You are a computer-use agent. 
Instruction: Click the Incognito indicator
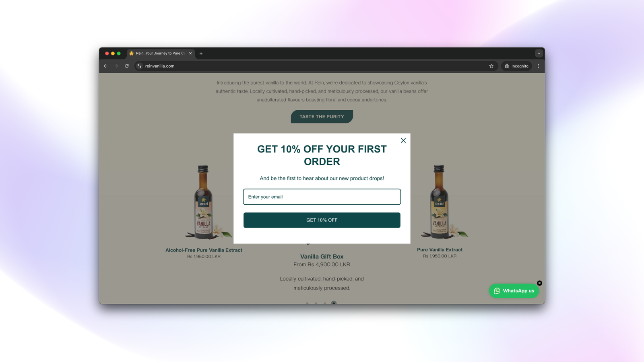click(516, 66)
